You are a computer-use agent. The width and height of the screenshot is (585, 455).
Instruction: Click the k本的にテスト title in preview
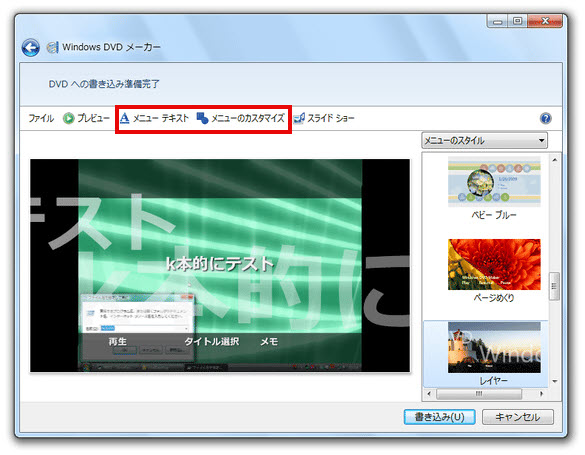[220, 264]
